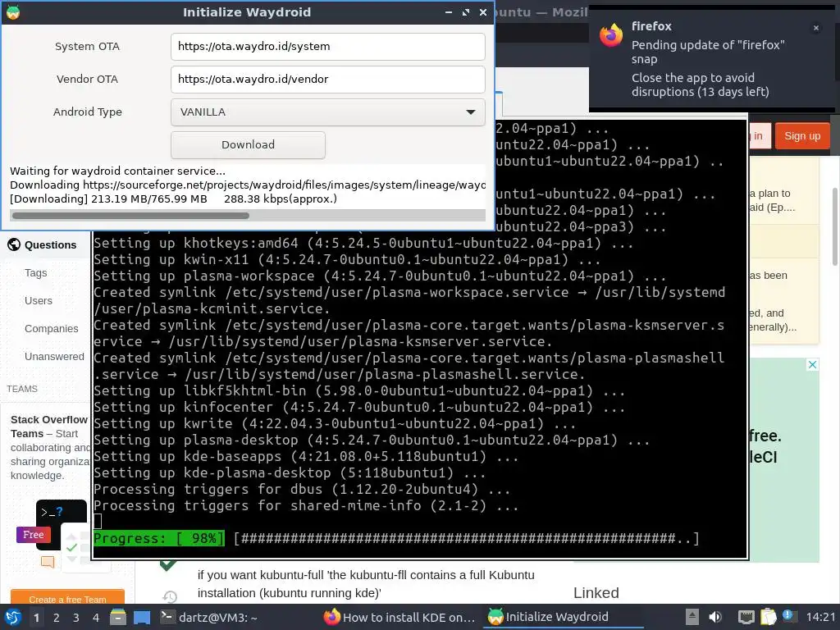Open removable media eject tray icon

(692, 617)
